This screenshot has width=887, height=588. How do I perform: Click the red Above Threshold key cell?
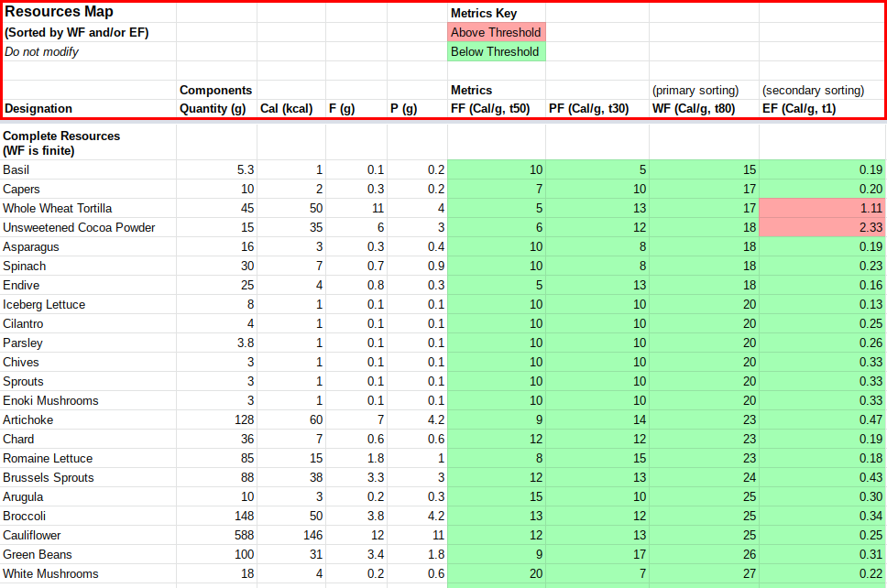tap(496, 33)
